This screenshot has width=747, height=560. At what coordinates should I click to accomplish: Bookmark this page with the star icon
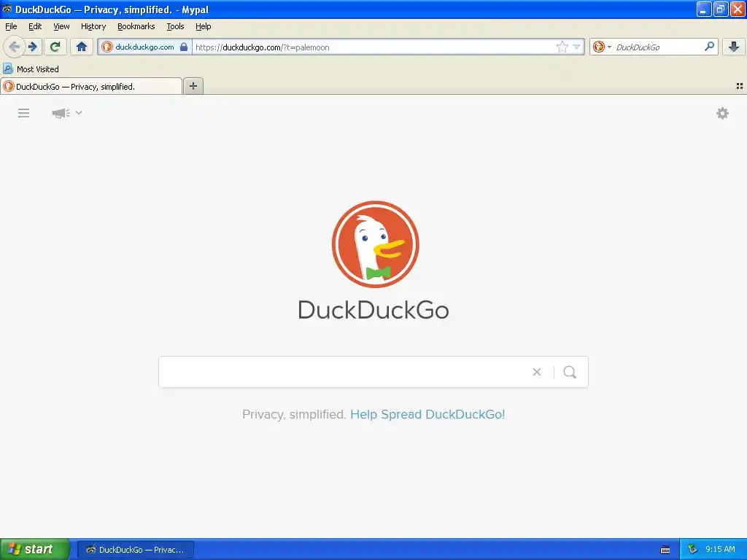562,47
